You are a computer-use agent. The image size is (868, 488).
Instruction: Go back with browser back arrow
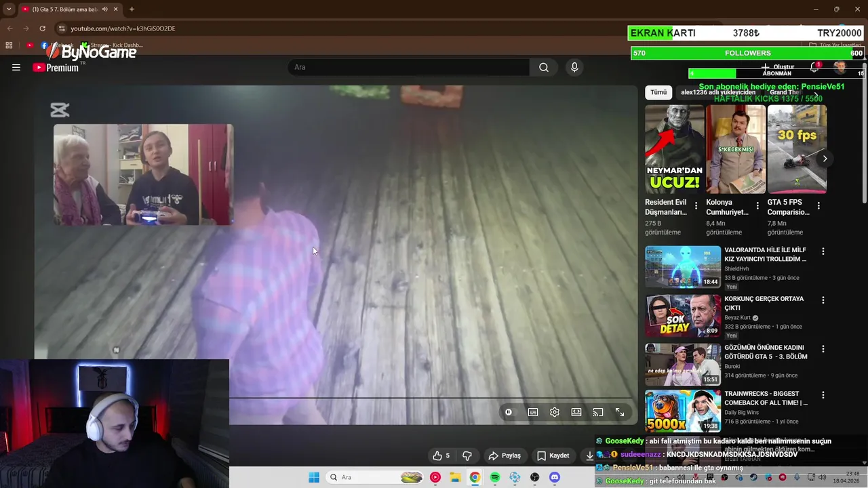(x=10, y=28)
